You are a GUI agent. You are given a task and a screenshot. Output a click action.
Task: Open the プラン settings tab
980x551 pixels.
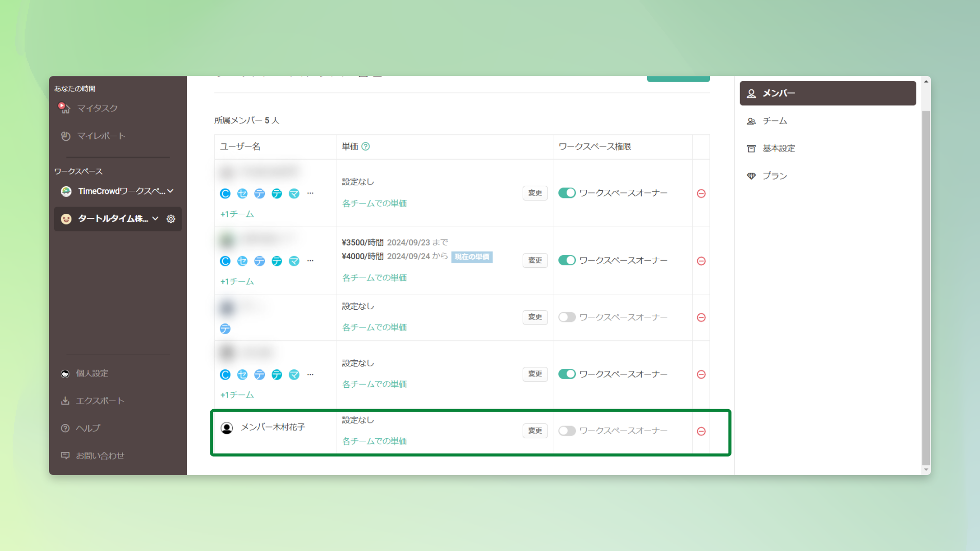point(774,176)
